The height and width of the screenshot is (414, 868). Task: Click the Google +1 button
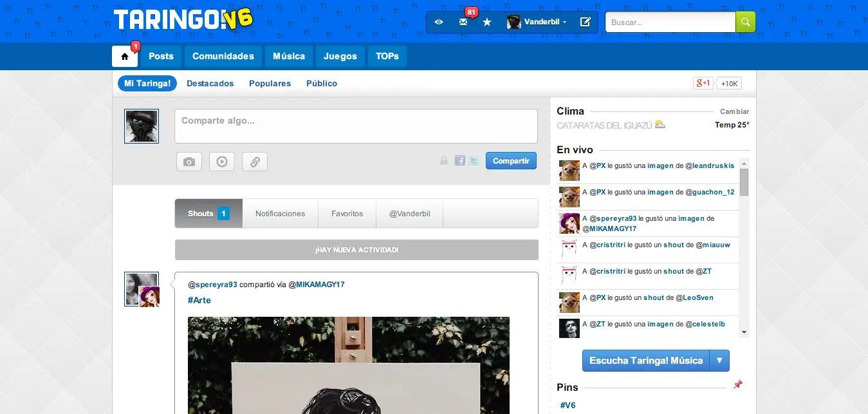[x=703, y=83]
